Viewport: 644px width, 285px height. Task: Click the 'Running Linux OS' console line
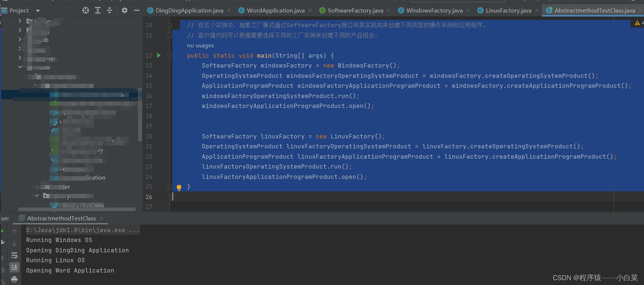56,260
